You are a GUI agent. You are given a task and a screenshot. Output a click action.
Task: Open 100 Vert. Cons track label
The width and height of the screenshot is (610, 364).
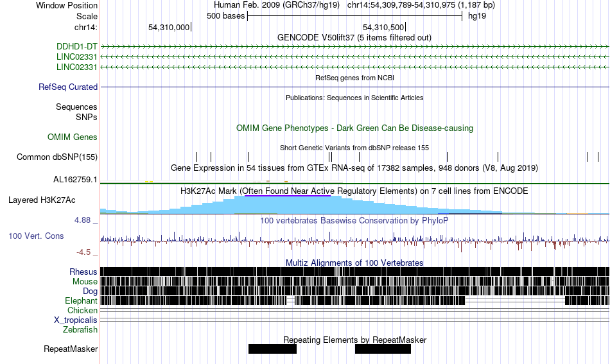pos(36,236)
